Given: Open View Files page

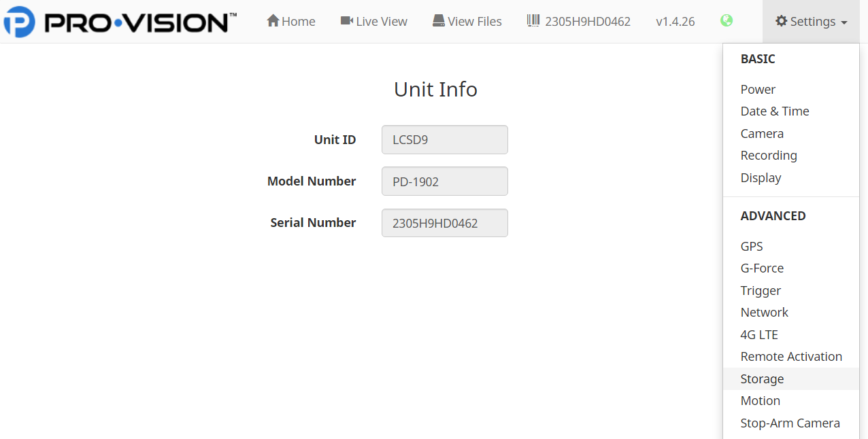Looking at the screenshot, I should pos(467,22).
